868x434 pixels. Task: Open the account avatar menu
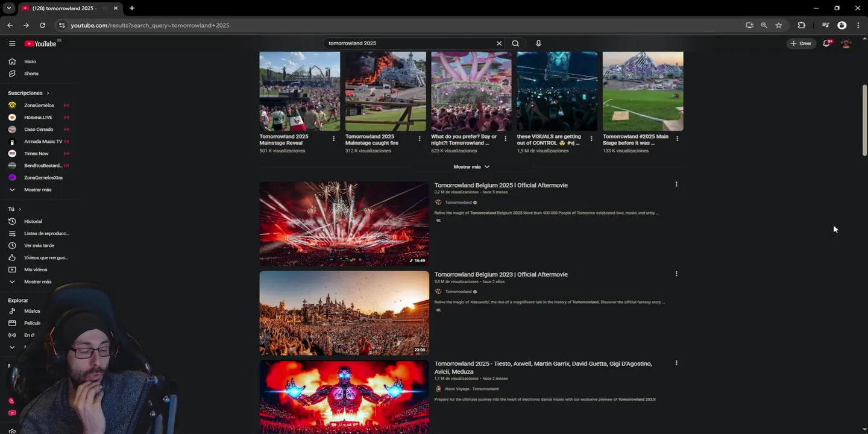click(846, 43)
